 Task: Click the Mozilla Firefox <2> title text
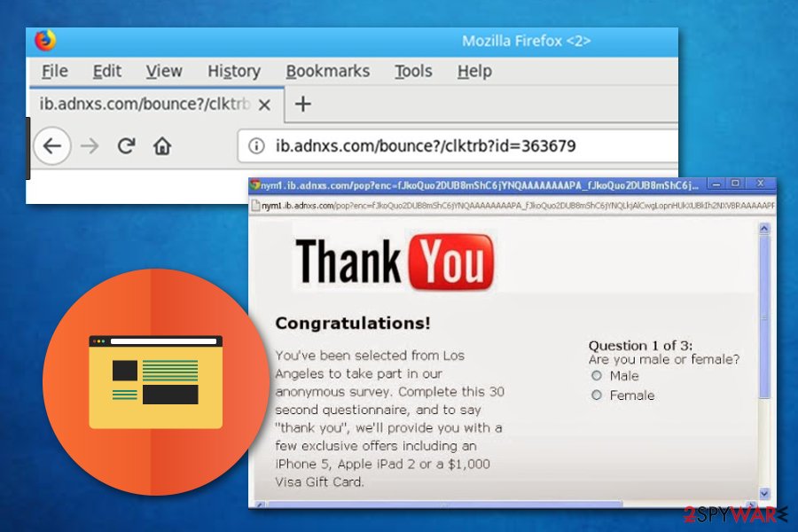click(x=526, y=41)
